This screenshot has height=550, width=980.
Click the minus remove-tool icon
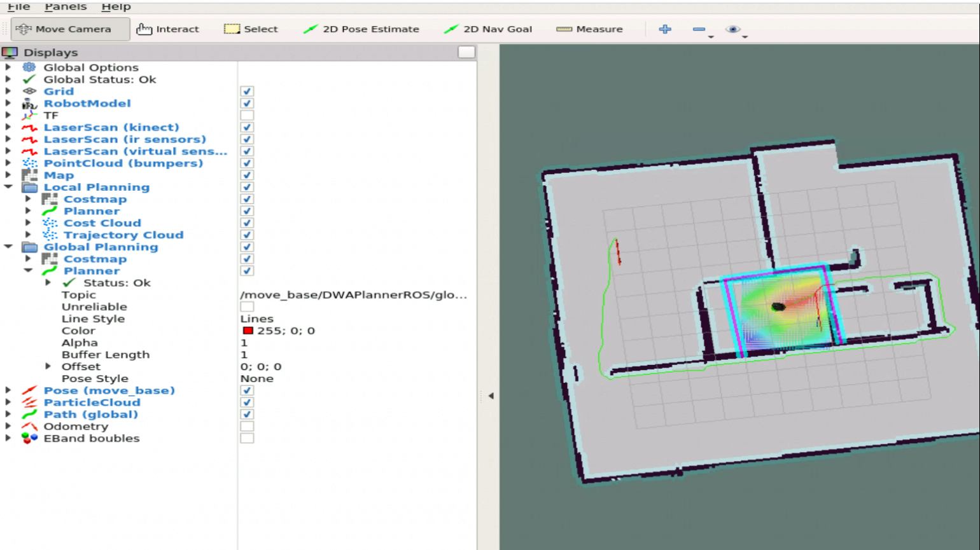[x=699, y=29]
